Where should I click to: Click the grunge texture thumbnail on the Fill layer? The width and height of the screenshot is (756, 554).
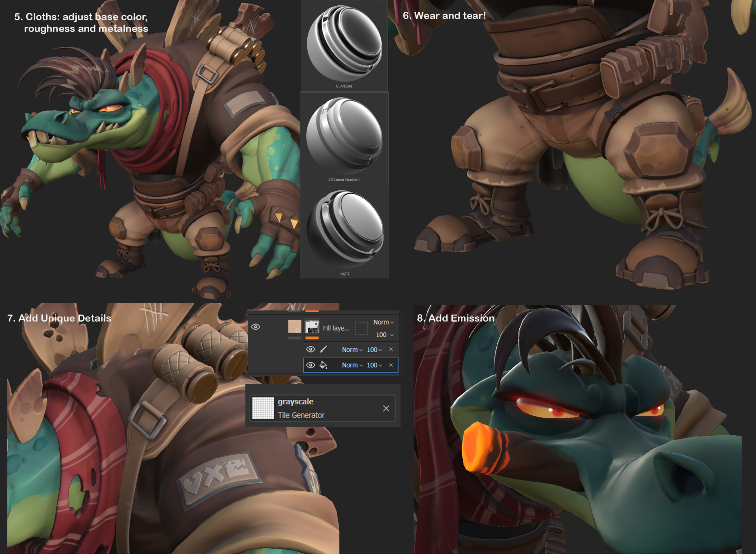click(312, 327)
